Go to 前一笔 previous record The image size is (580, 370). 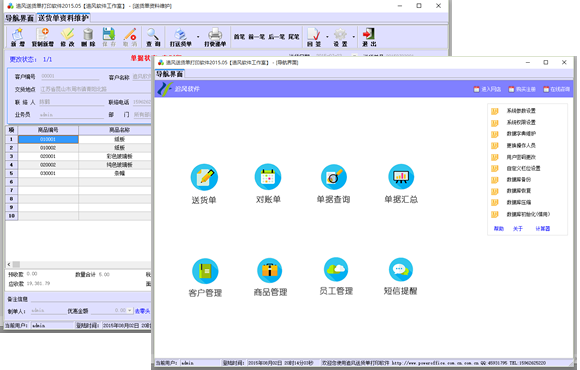pyautogui.click(x=256, y=37)
